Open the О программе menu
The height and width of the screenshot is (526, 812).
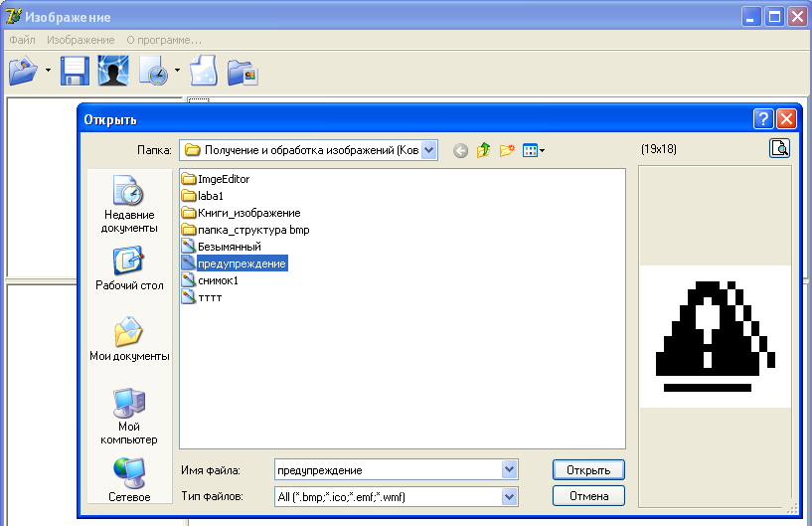point(164,40)
